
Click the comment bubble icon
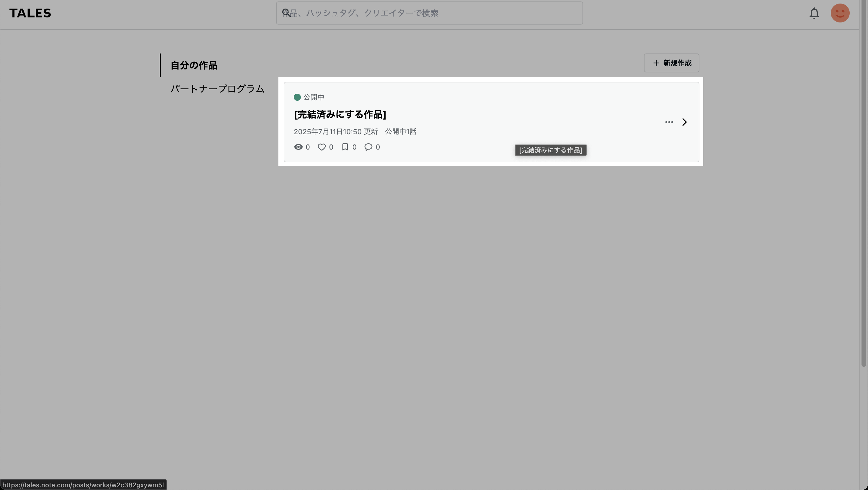click(368, 147)
